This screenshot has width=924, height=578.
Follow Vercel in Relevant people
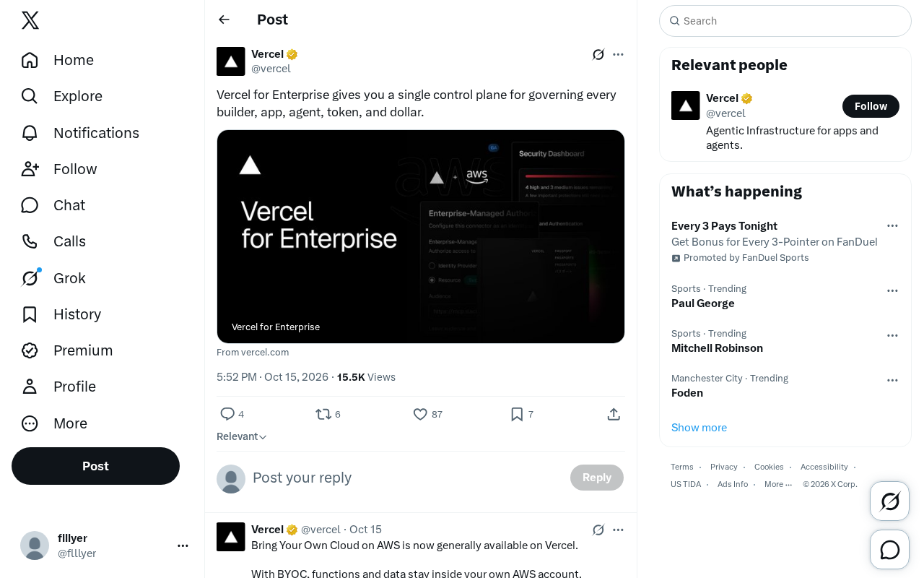point(871,106)
